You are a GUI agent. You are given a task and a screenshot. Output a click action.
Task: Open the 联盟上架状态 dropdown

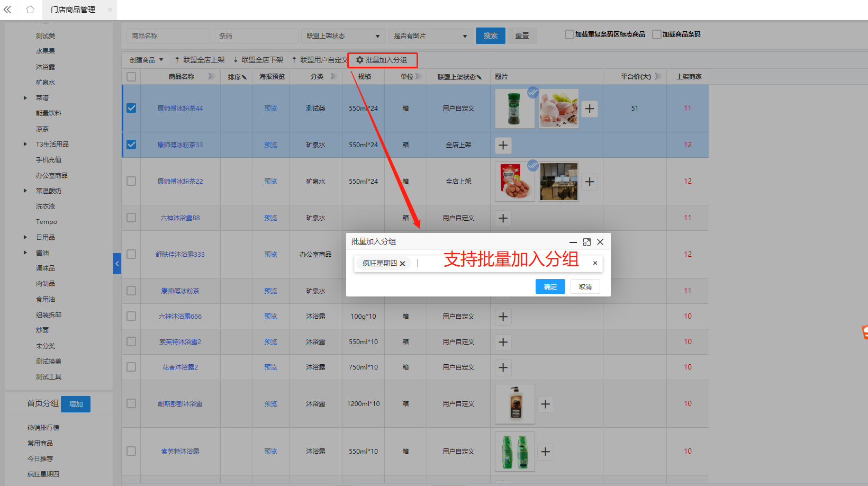pos(343,36)
